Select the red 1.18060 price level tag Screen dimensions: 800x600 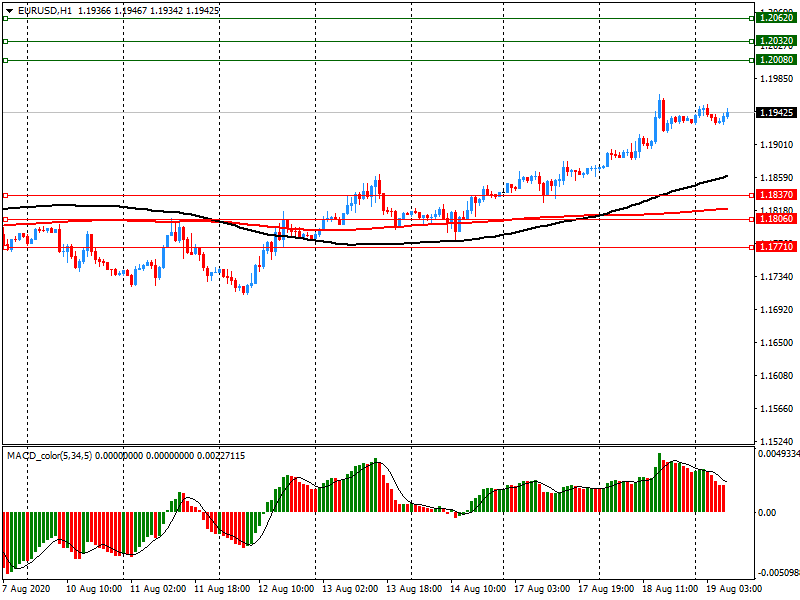coord(775,218)
